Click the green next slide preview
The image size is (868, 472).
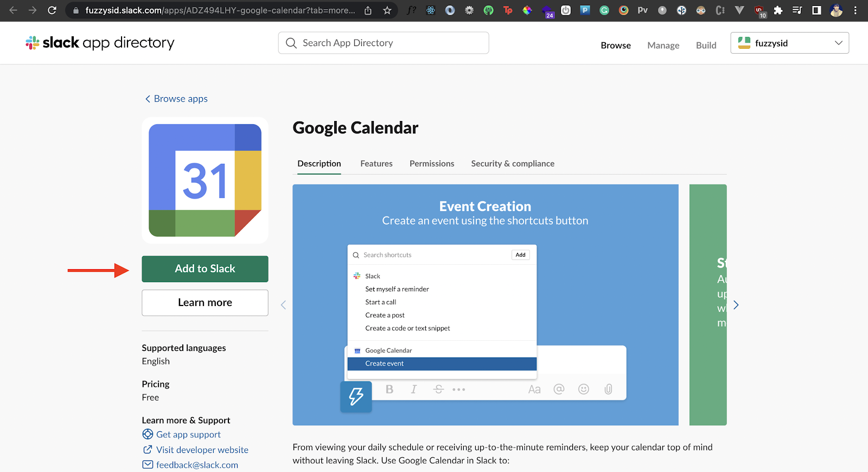coord(708,305)
